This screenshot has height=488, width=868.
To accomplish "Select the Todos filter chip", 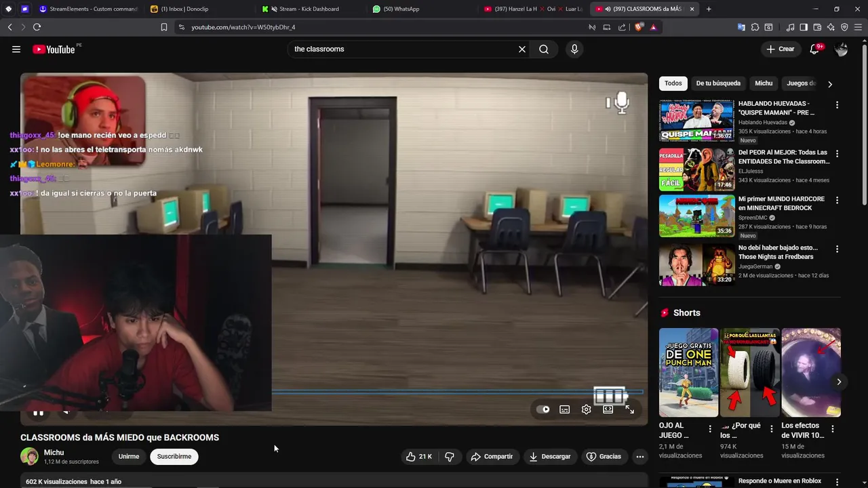I will tap(673, 83).
